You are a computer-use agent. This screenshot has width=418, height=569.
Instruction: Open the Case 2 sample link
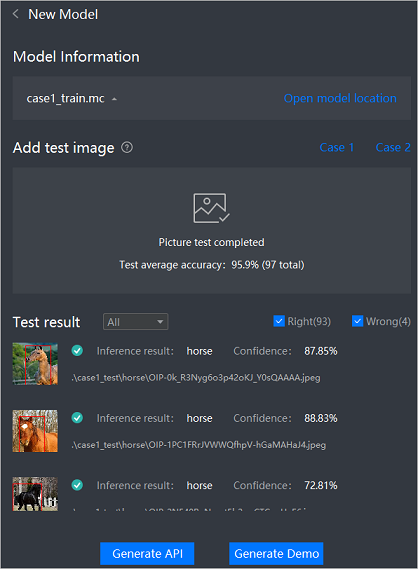click(393, 147)
